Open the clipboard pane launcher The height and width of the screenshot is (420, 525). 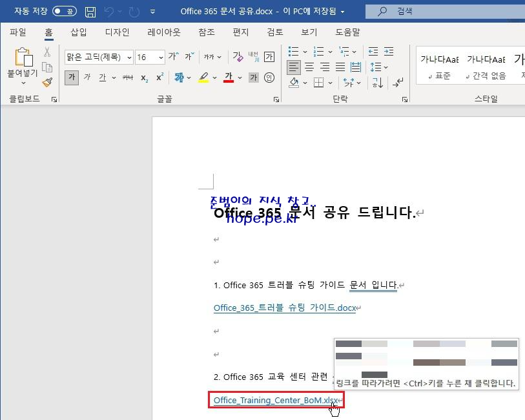point(54,99)
